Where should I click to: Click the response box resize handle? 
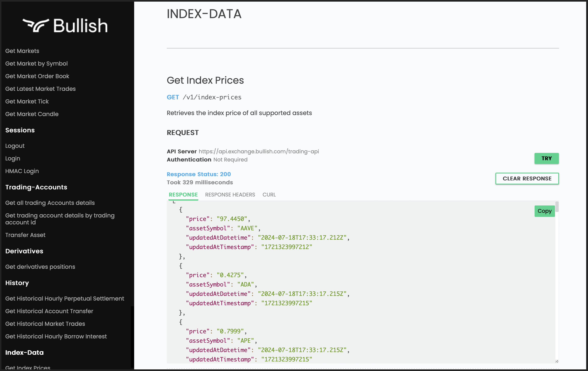tap(557, 361)
